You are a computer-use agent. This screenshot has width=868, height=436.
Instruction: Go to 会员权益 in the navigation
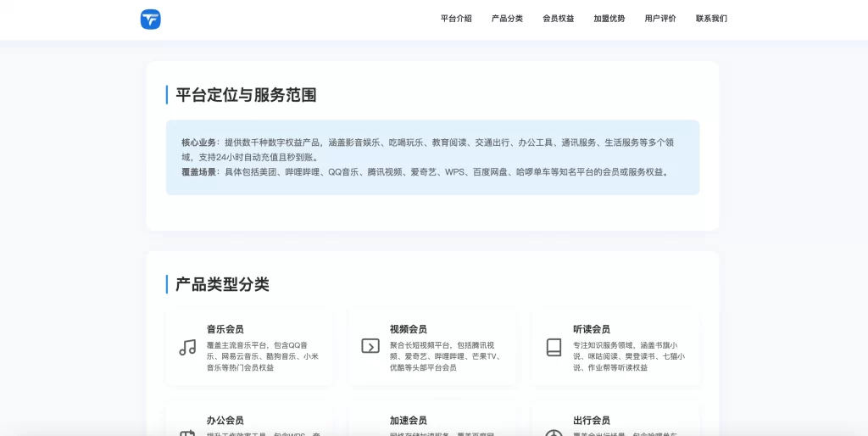tap(558, 19)
